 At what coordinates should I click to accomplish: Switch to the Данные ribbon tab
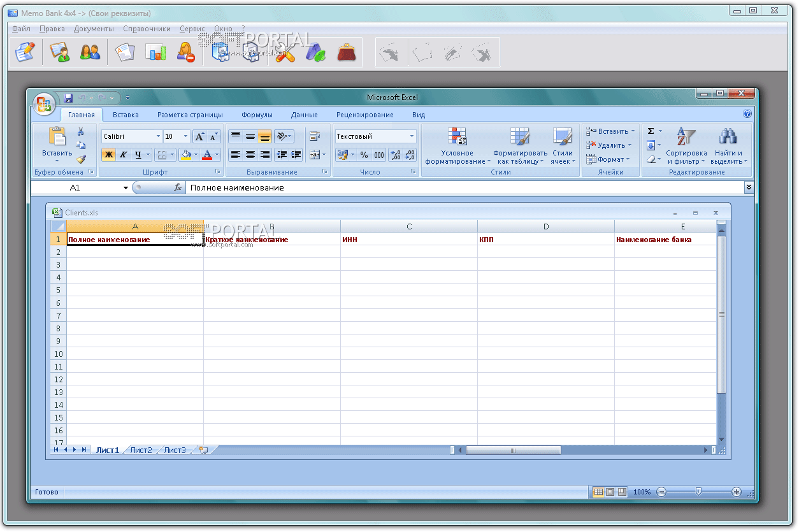(304, 115)
